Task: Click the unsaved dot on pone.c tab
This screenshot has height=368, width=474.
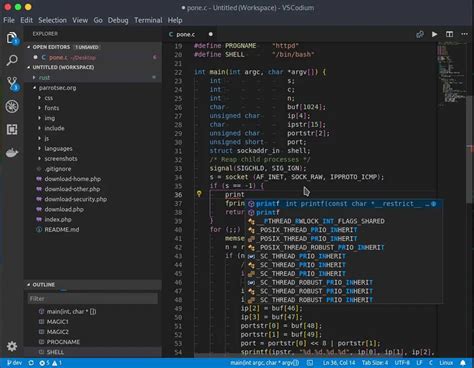Action: click(x=211, y=34)
